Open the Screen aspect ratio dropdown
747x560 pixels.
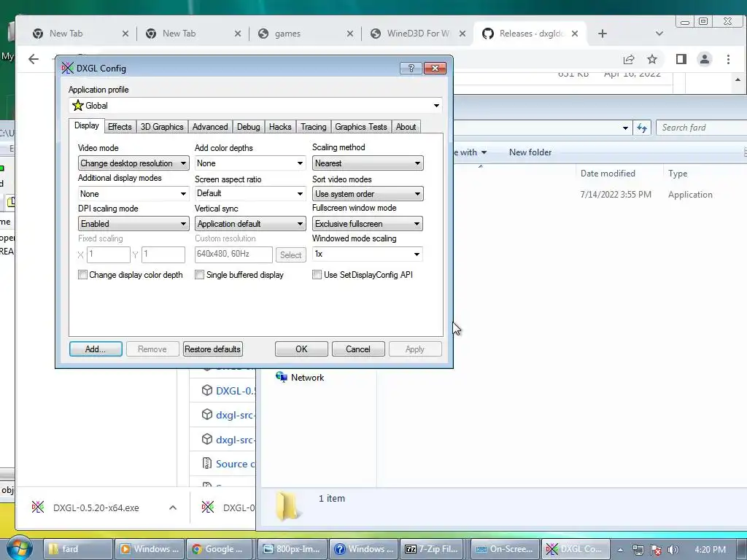point(250,193)
